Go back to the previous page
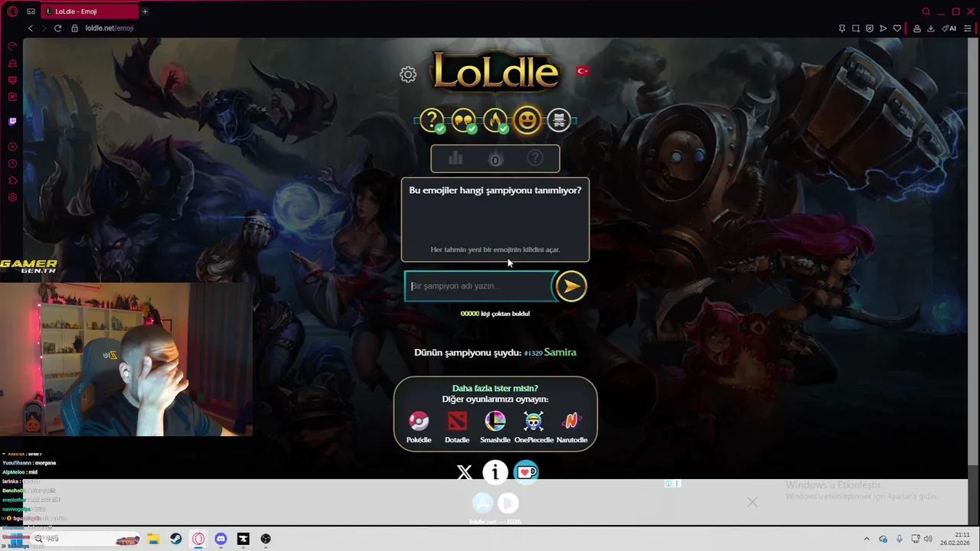The width and height of the screenshot is (980, 551). point(31,28)
